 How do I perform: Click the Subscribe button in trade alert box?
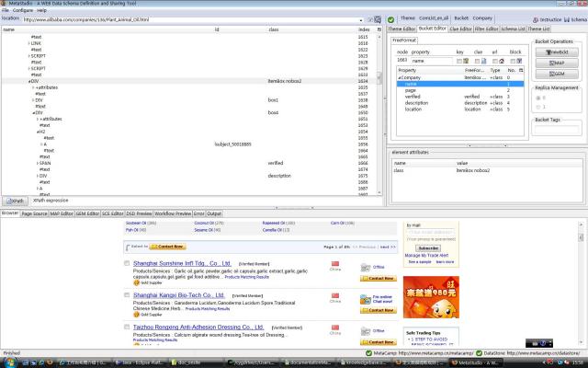click(x=428, y=248)
